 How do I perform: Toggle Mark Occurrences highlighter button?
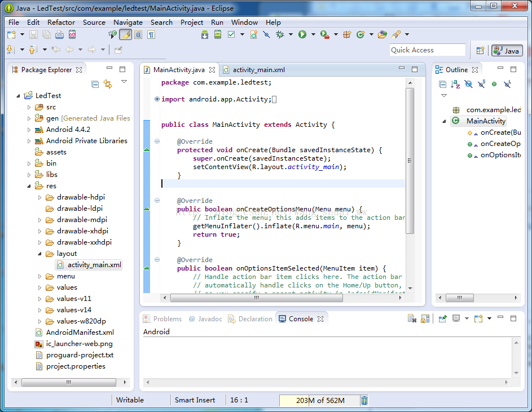(126, 34)
